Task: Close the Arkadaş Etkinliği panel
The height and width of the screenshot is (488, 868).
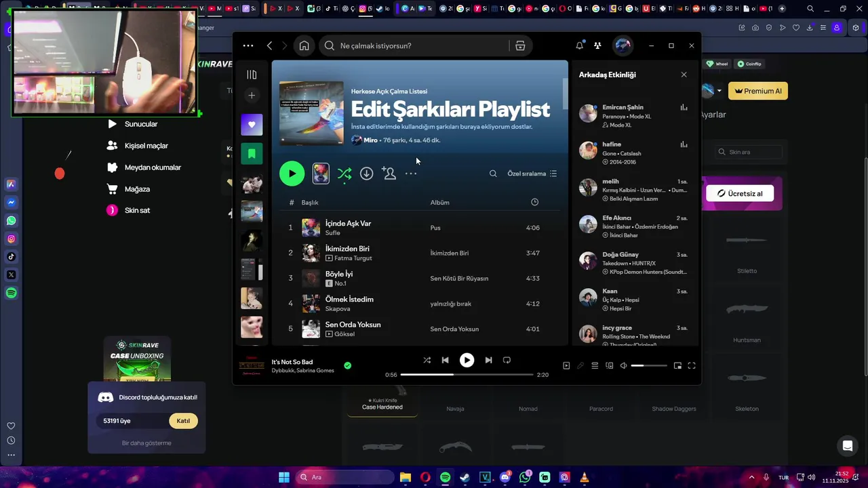Action: click(x=684, y=75)
